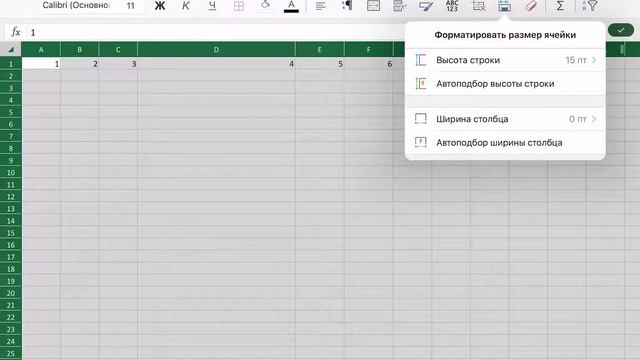Select column F header
The image size is (640, 360).
[369, 49]
